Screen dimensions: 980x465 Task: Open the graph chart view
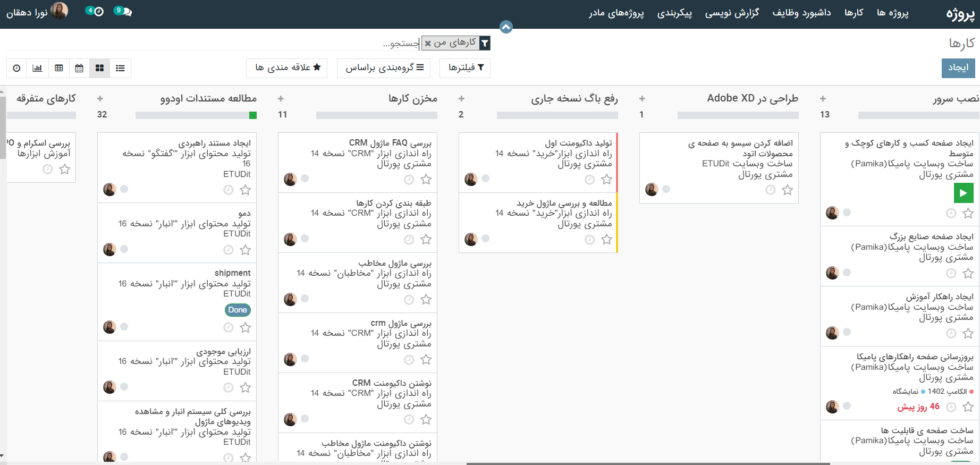pos(37,68)
